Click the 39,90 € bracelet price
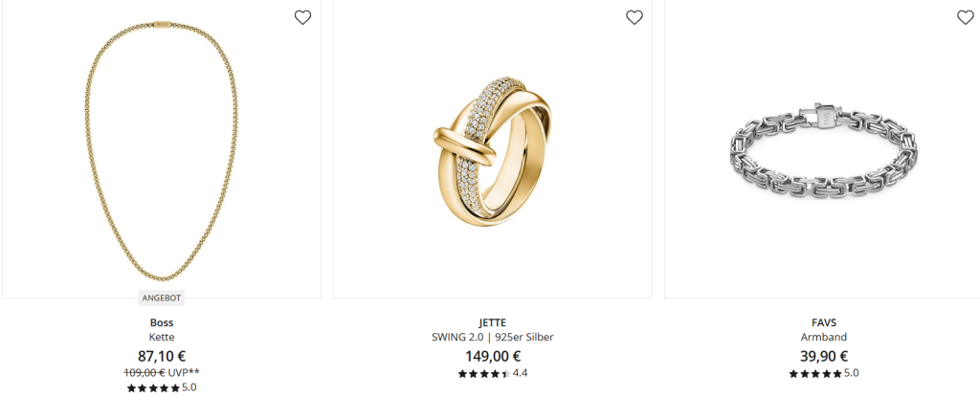 click(x=824, y=357)
